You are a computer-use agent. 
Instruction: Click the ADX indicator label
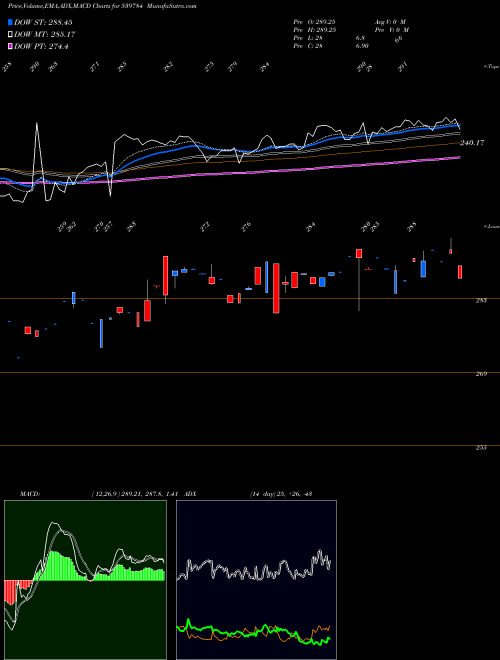tap(190, 493)
